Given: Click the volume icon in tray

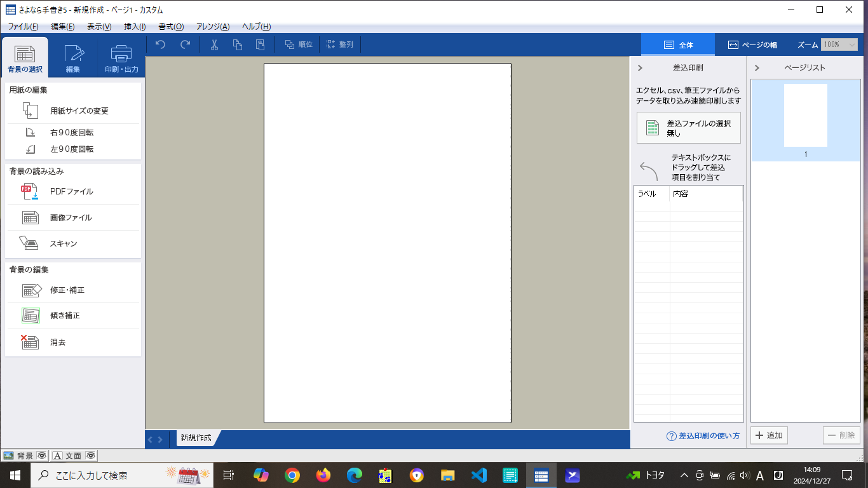Looking at the screenshot, I should pos(745,475).
